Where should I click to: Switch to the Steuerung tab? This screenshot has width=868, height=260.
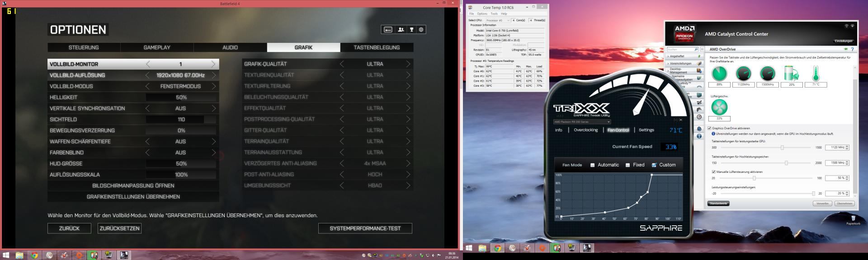[x=84, y=47]
